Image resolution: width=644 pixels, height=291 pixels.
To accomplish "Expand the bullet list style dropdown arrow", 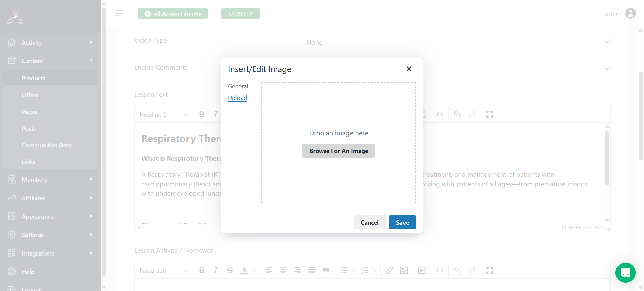I will 354,270.
